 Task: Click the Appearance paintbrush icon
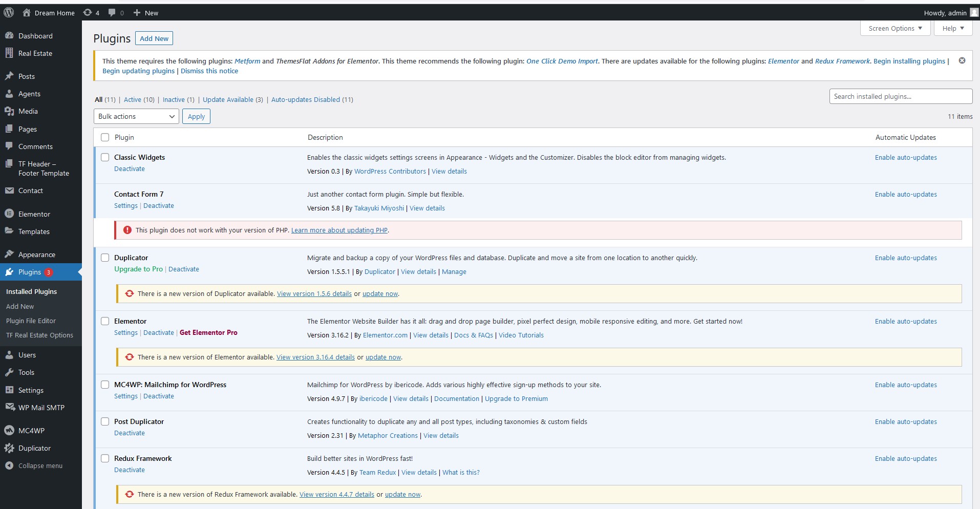pos(9,254)
